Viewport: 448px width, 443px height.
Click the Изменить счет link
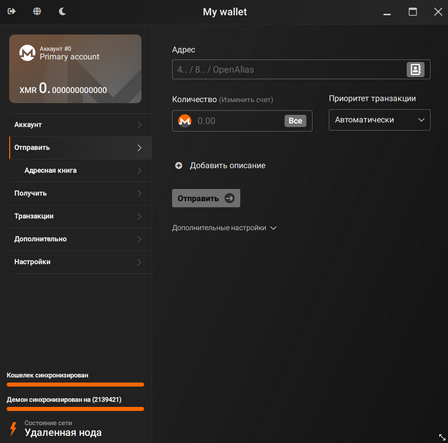[246, 100]
